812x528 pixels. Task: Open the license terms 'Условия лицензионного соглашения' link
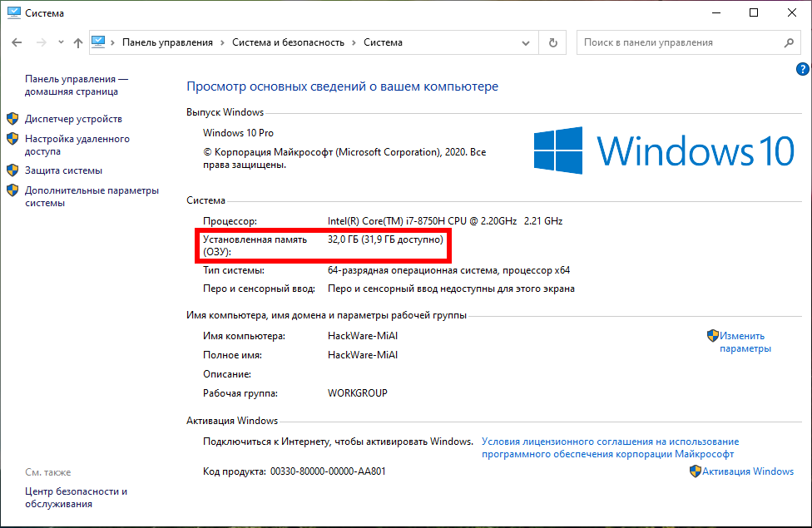610,448
